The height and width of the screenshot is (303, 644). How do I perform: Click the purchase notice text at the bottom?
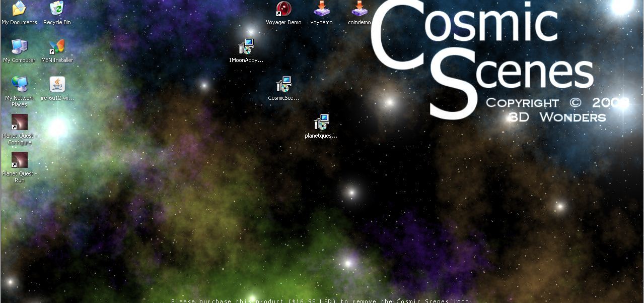point(322,300)
